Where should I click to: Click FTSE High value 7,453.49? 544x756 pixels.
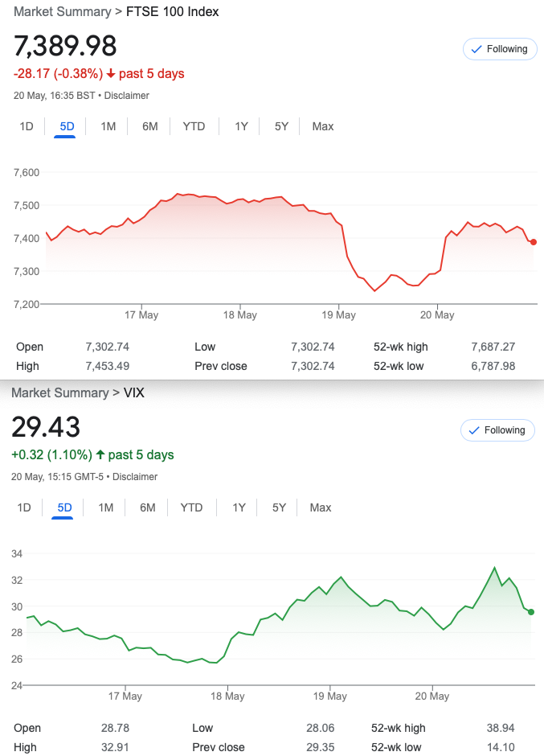click(108, 367)
